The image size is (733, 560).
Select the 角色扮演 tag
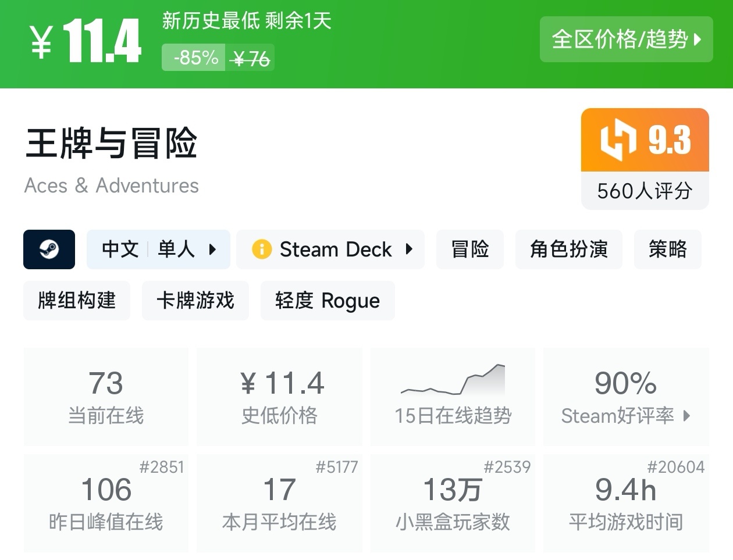pyautogui.click(x=568, y=249)
